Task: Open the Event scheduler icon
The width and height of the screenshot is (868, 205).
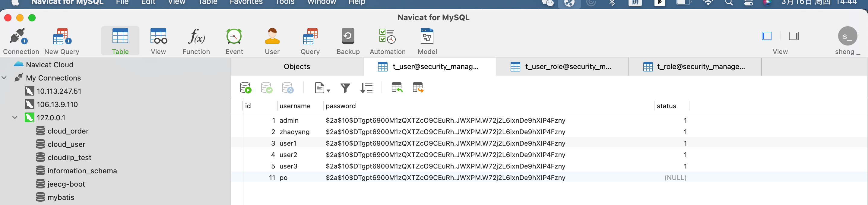Action: pos(234,41)
